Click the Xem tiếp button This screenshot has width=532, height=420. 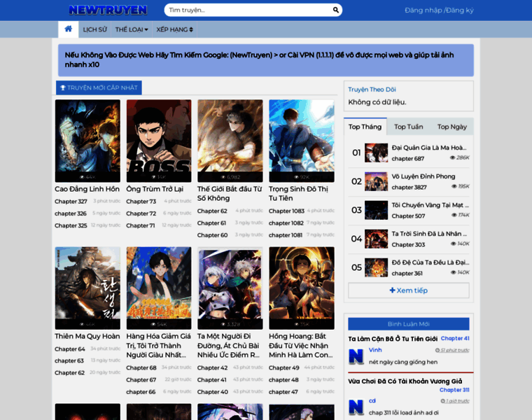pyautogui.click(x=409, y=290)
